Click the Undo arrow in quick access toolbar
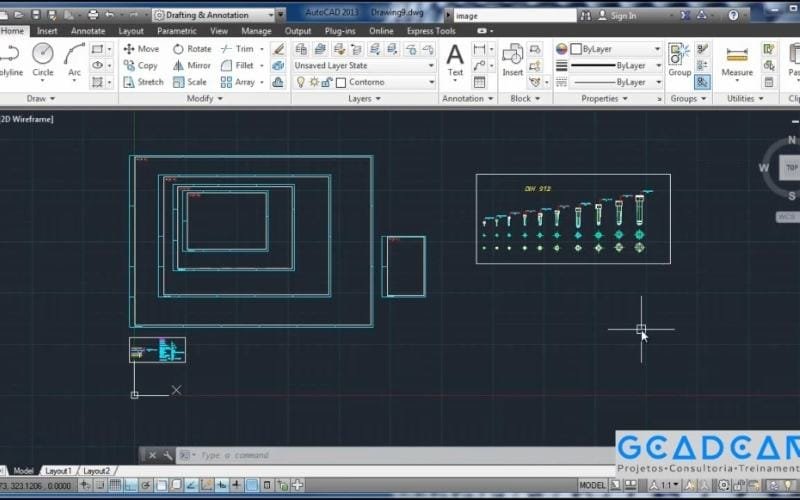 (109, 15)
